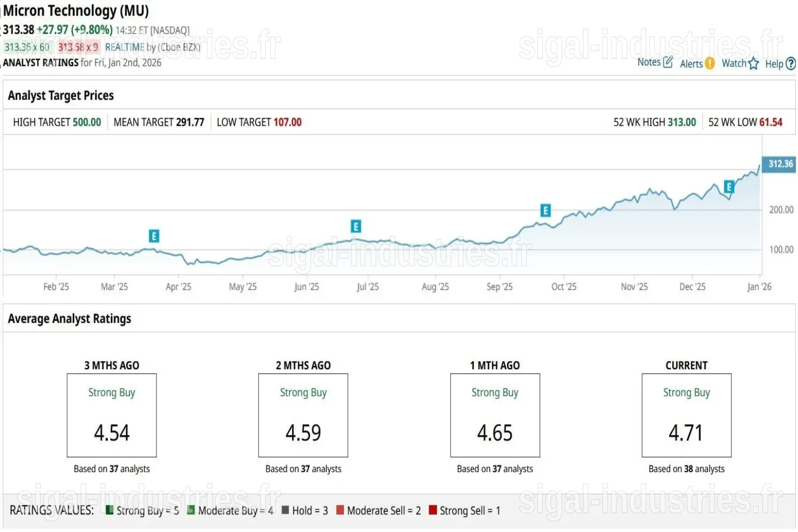Open the Help question mark icon
Screen dimensions: 798x532
pos(791,63)
